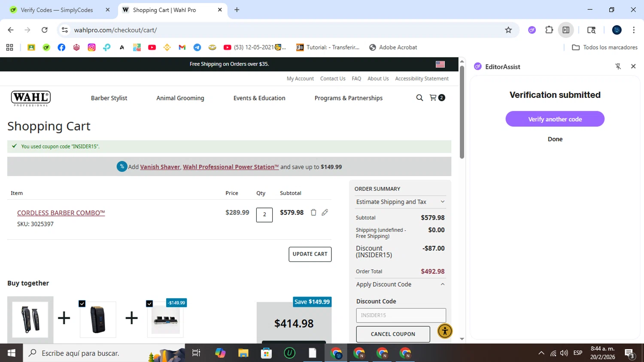Open Wahl Professional Power Station link
This screenshot has height=362, width=644.
231,167
